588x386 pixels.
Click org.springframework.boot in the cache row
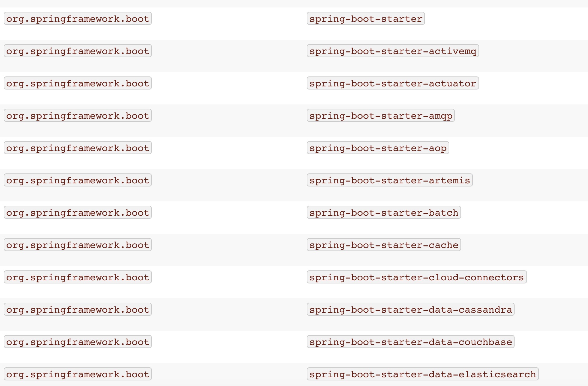(x=77, y=245)
